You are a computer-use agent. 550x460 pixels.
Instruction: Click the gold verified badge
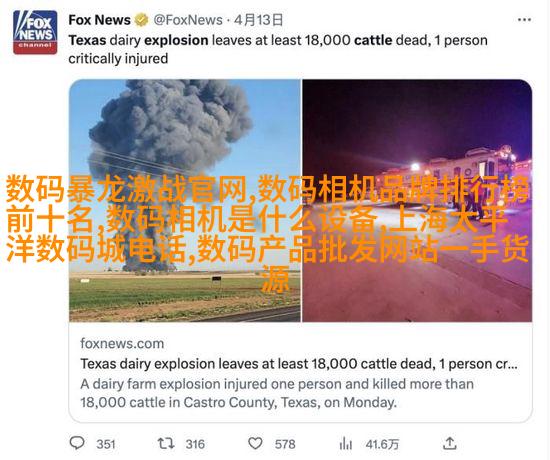(x=142, y=20)
